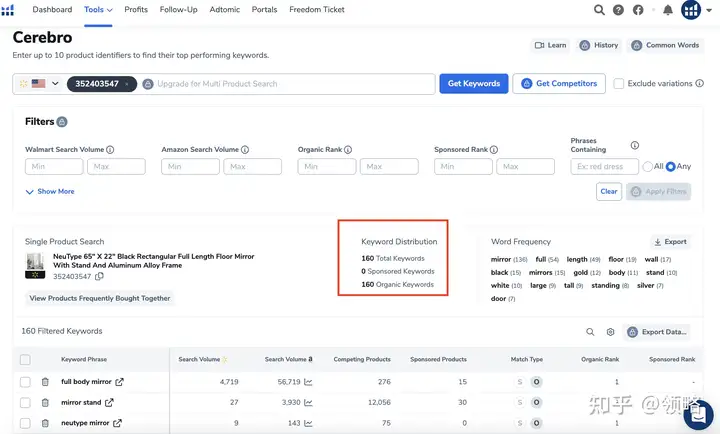This screenshot has width=720, height=434.
Task: Delete the 'mirror stand' keyword row
Action: tap(45, 402)
